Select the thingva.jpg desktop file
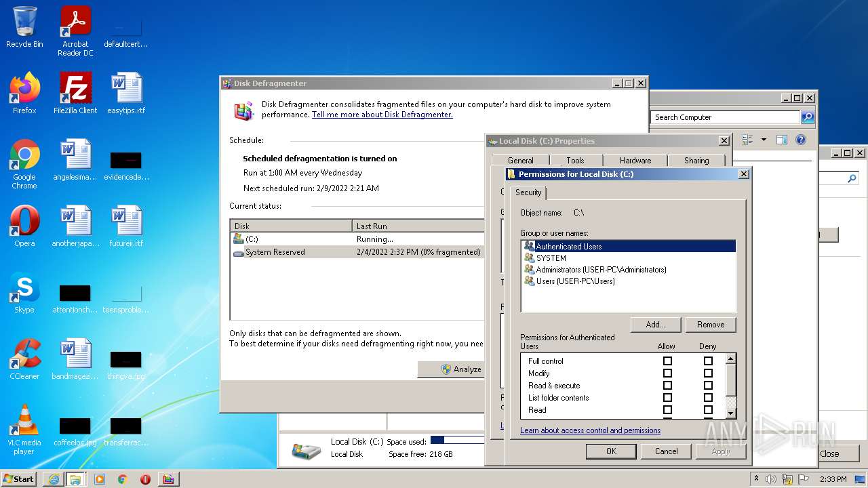 (126, 365)
